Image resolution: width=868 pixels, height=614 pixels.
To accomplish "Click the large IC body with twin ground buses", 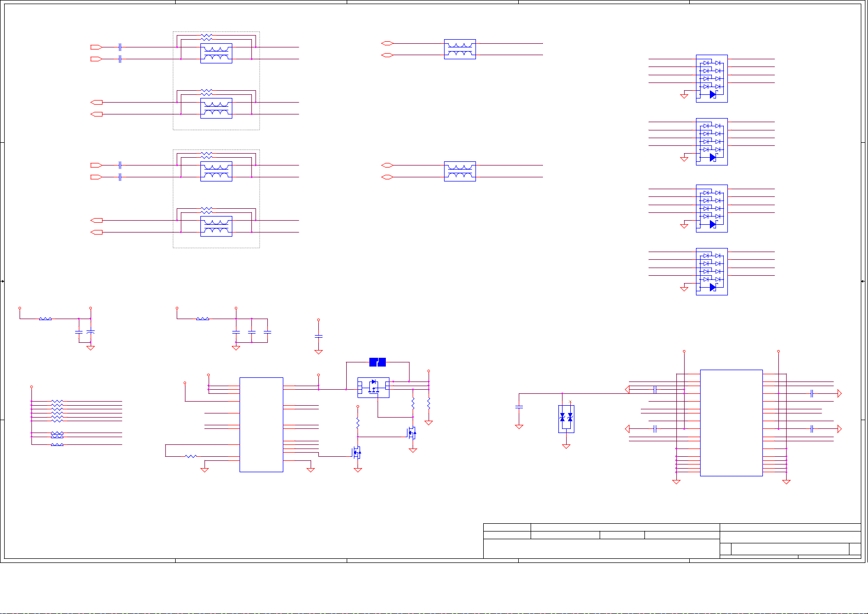I will [x=731, y=423].
